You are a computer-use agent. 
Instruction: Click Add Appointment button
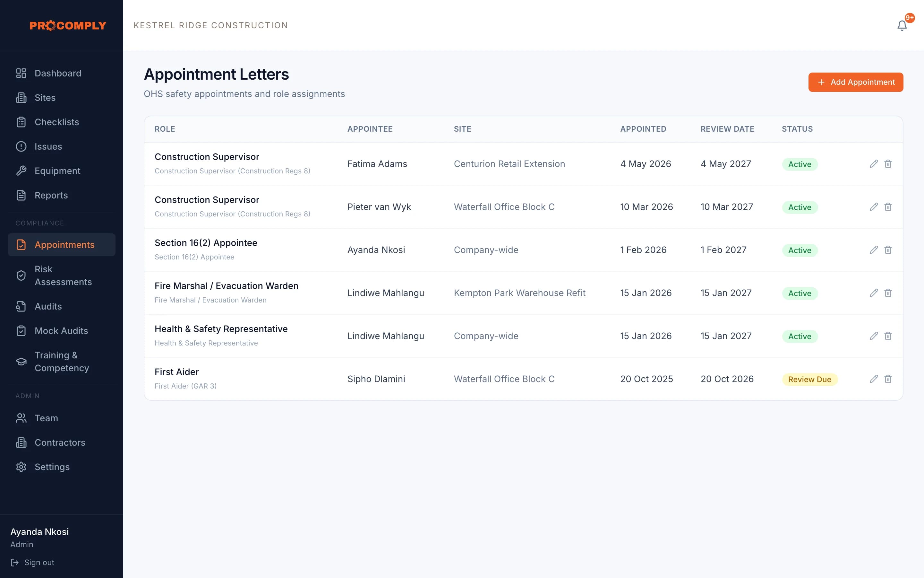click(856, 82)
